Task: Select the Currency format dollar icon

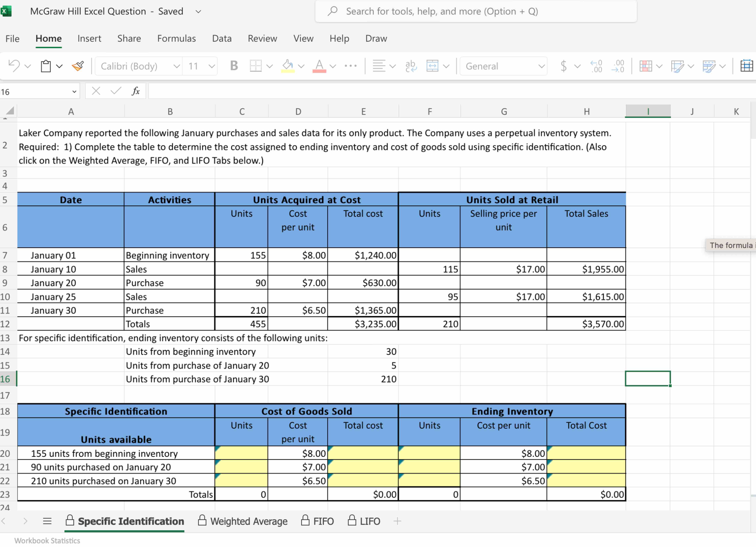Action: click(x=563, y=66)
